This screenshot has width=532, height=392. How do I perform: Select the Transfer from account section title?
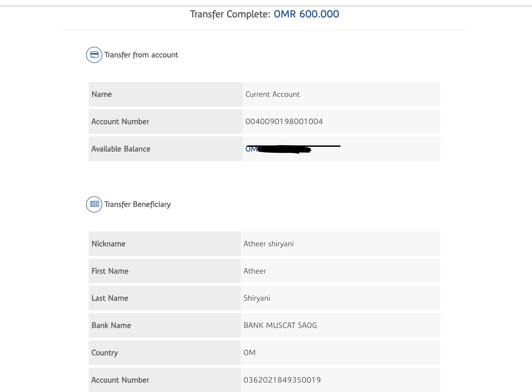point(141,55)
